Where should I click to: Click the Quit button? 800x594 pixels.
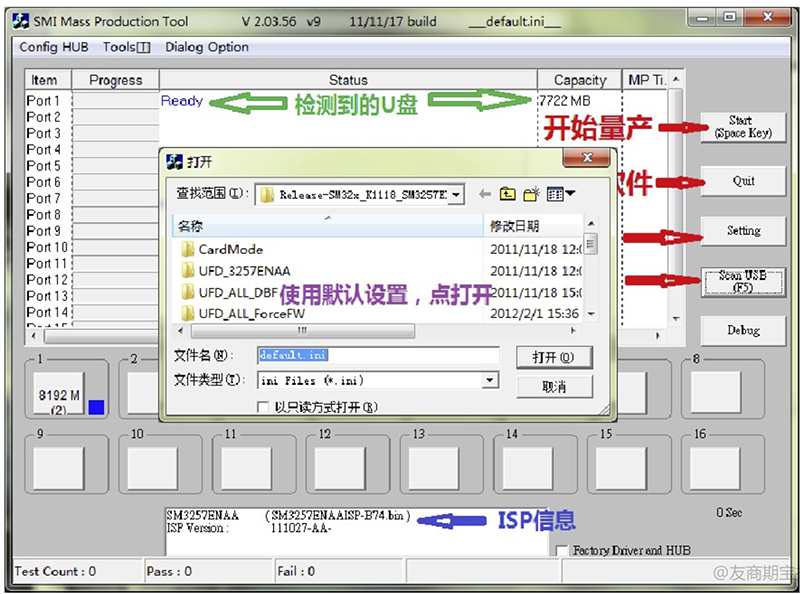tap(743, 181)
